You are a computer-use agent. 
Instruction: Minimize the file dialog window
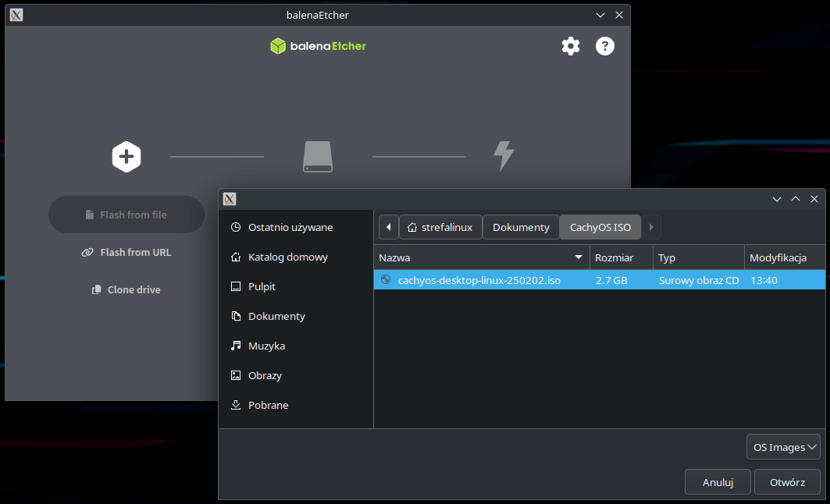[777, 199]
